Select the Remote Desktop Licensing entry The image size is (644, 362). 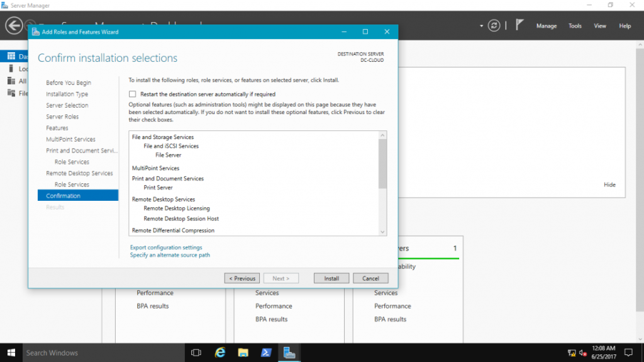click(x=177, y=208)
